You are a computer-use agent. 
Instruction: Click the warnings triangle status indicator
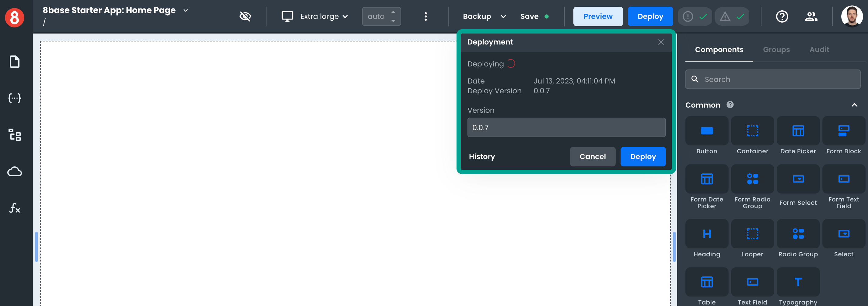pyautogui.click(x=732, y=16)
